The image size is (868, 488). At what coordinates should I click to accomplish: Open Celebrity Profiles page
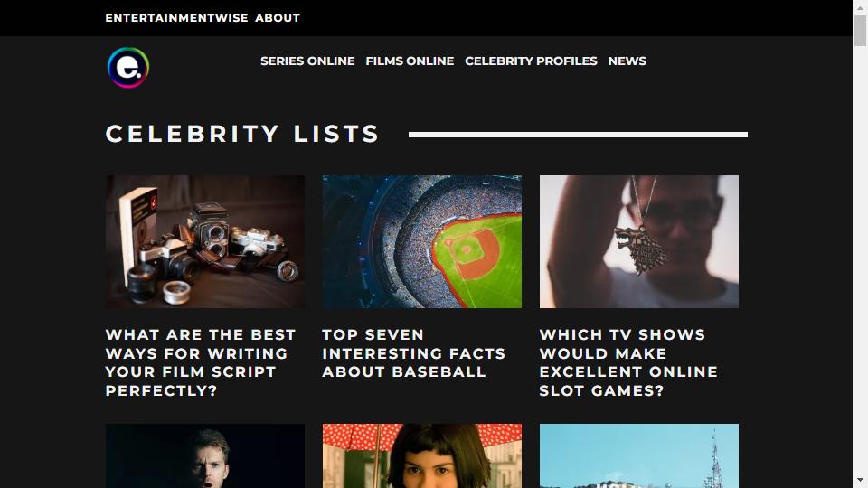tap(531, 61)
